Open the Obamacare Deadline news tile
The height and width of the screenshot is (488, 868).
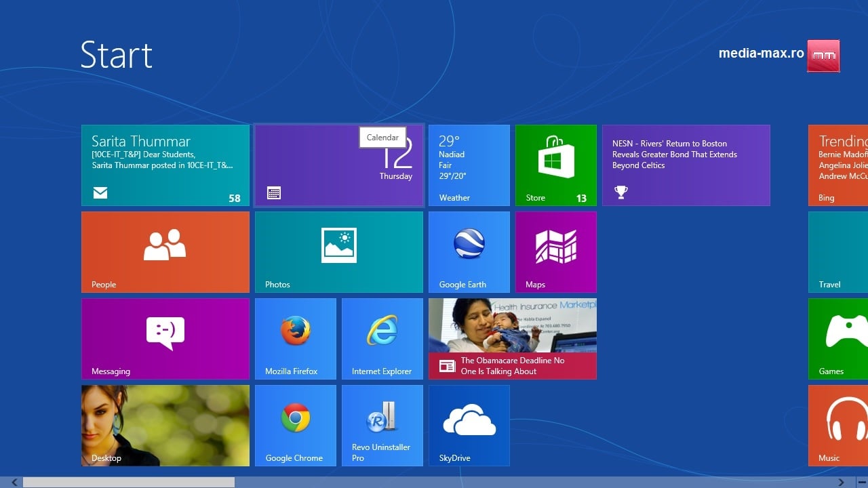coord(513,339)
